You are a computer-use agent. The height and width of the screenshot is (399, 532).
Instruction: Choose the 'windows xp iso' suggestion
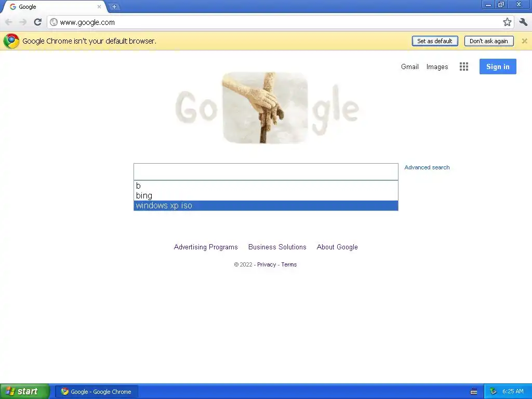(265, 206)
